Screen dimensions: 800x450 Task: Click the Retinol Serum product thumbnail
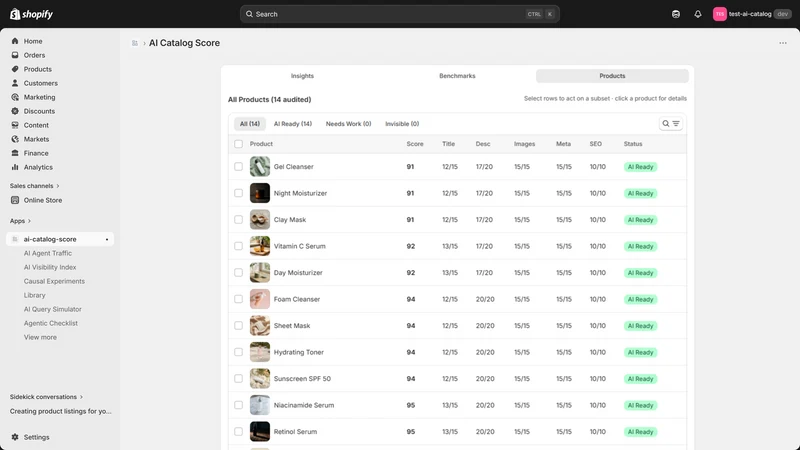tap(260, 432)
